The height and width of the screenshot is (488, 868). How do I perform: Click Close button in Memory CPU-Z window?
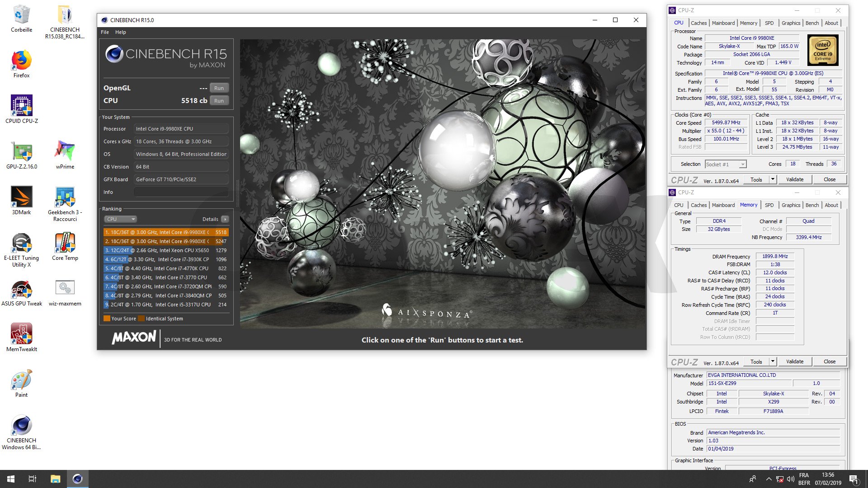[x=830, y=361]
